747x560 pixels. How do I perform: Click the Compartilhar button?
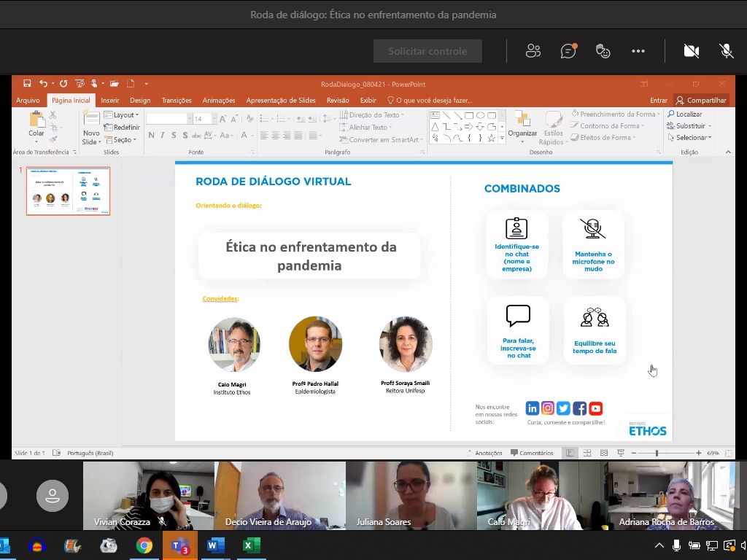point(701,101)
